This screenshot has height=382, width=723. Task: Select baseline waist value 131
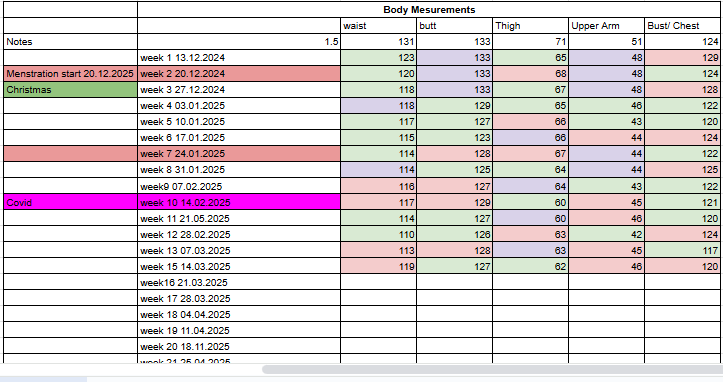[379, 42]
